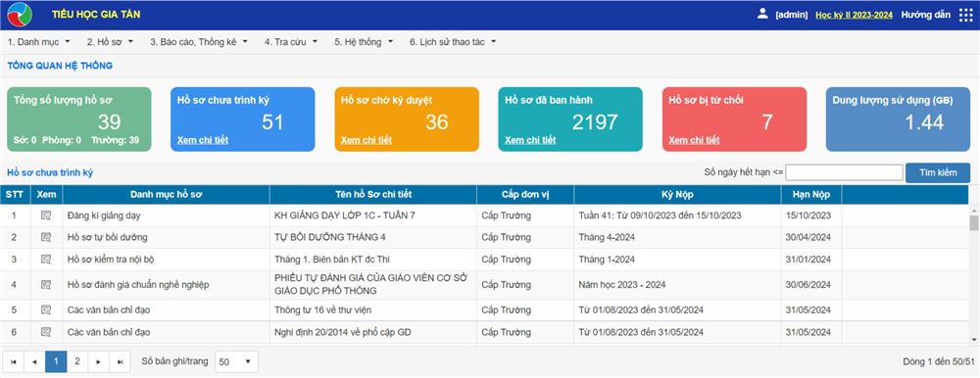This screenshot has width=980, height=378.
Task: Click scrollbar down arrow of the table
Action: tap(974, 339)
